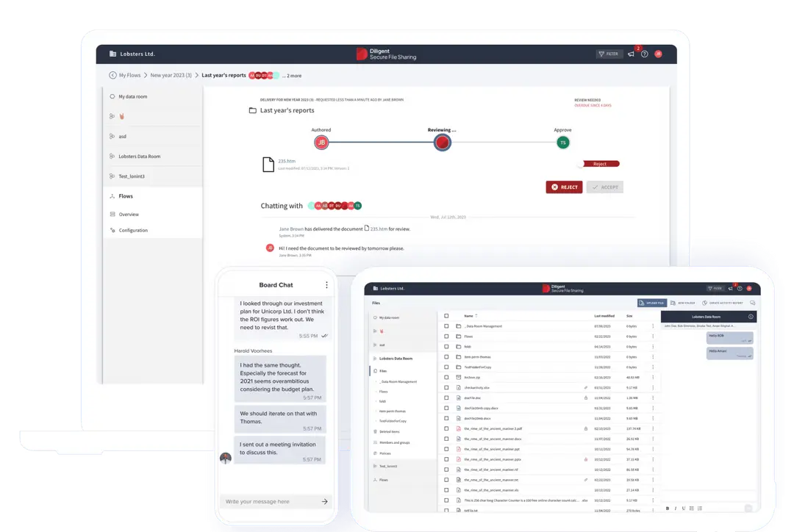794x532 pixels.
Task: Check the select-all checkbox in file list header
Action: pos(446,315)
